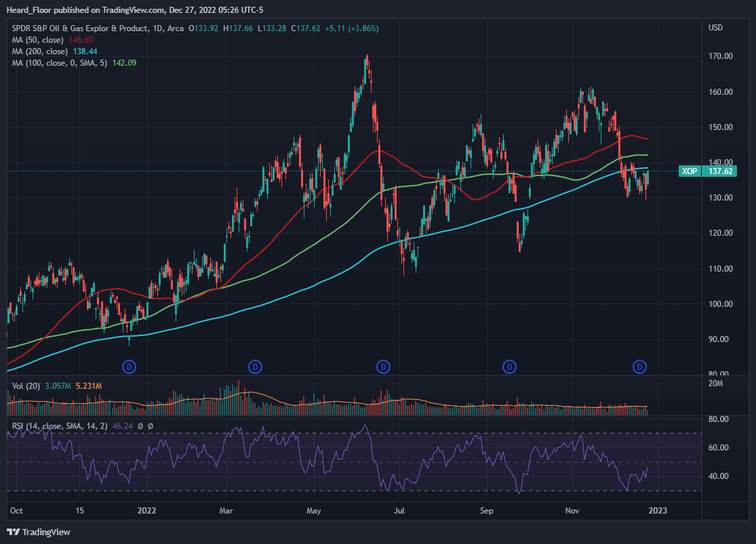Image resolution: width=756 pixels, height=544 pixels.
Task: Click the 46.24 RSI value
Action: click(123, 426)
